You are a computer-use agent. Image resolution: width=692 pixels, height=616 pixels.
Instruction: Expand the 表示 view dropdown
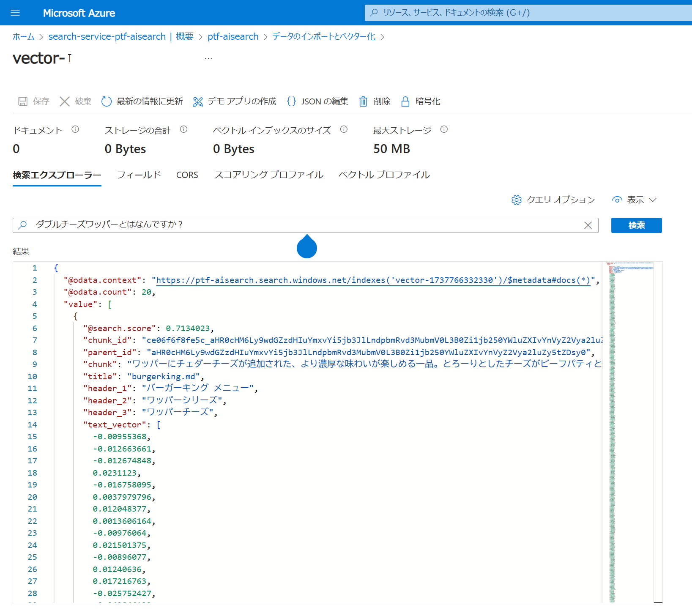[635, 200]
